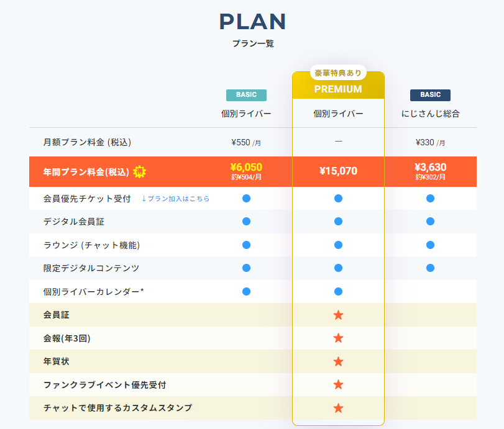Image resolution: width=504 pixels, height=429 pixels.
Task: Click the にじさんじ総合 dot for 会員優先チケット受付
Action: (430, 198)
